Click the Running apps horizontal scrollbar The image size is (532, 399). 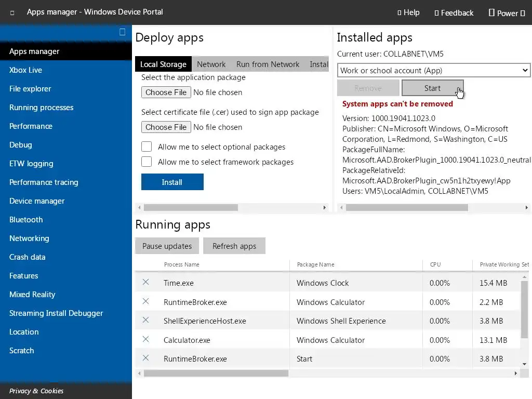(216, 373)
